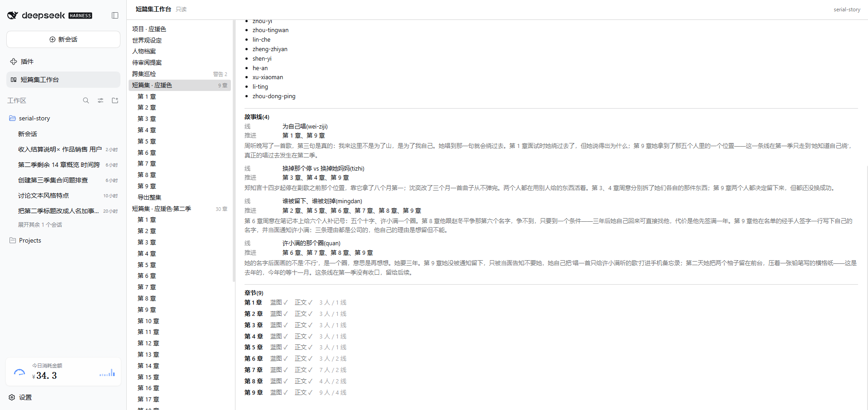Image resolution: width=868 pixels, height=410 pixels.
Task: Click 正文✓ for 第 9 章 row
Action: (x=303, y=393)
